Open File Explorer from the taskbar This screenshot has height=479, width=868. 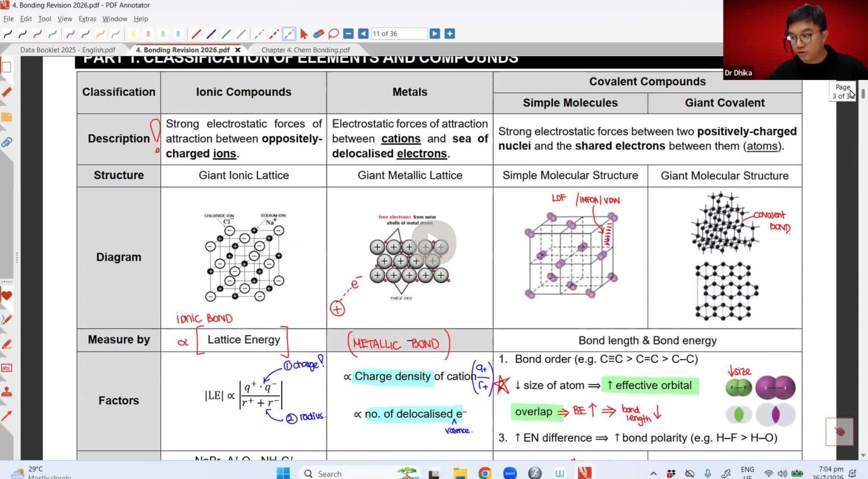coord(460,473)
